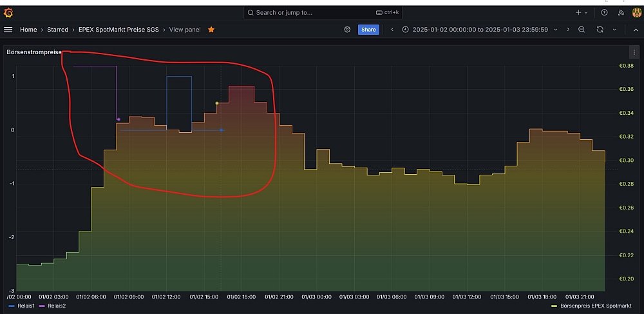Open the plus New menu dropdown

[x=582, y=12]
